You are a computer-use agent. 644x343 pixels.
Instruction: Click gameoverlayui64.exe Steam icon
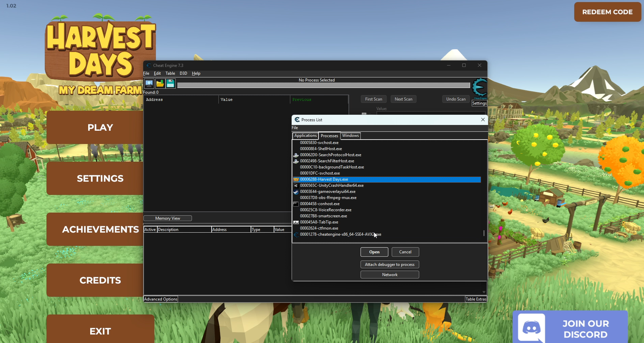click(x=296, y=192)
